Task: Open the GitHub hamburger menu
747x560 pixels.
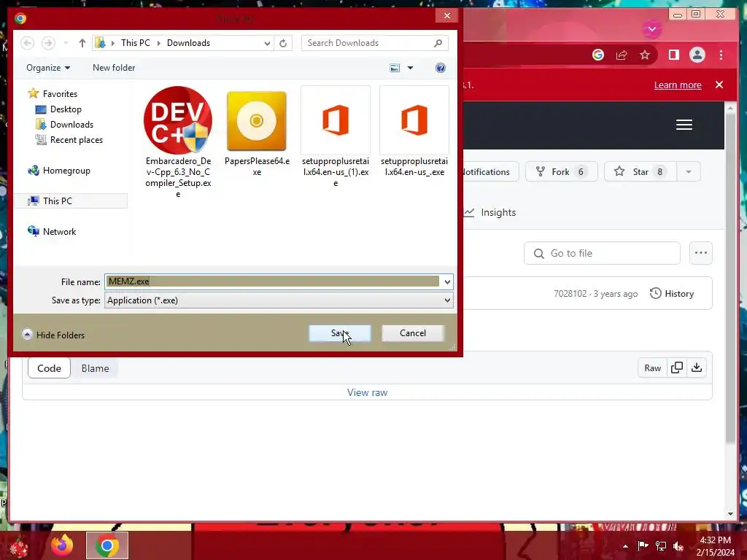Action: (684, 125)
